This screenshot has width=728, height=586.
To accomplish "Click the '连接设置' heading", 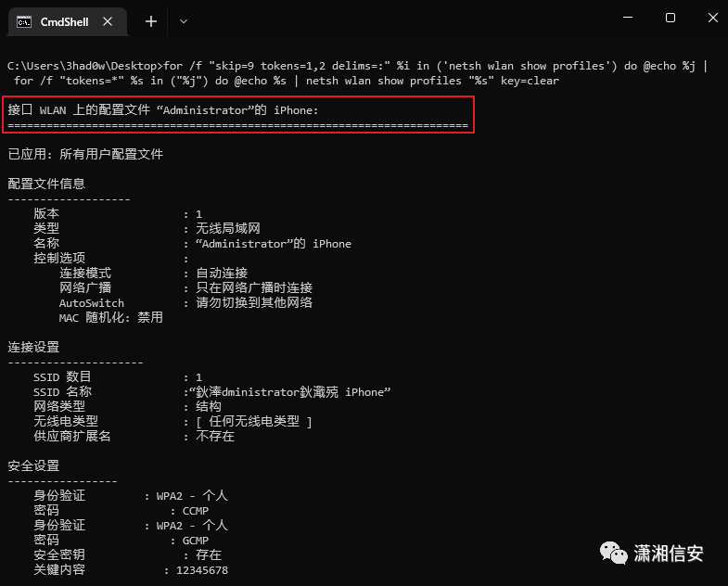I will [33, 348].
